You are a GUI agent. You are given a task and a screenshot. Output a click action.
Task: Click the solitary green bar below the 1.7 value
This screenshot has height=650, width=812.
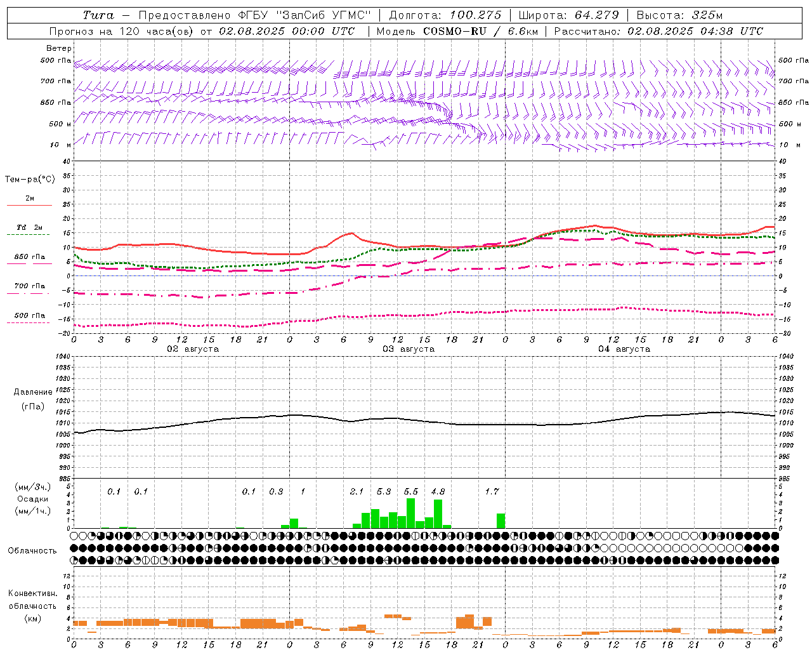(x=501, y=521)
